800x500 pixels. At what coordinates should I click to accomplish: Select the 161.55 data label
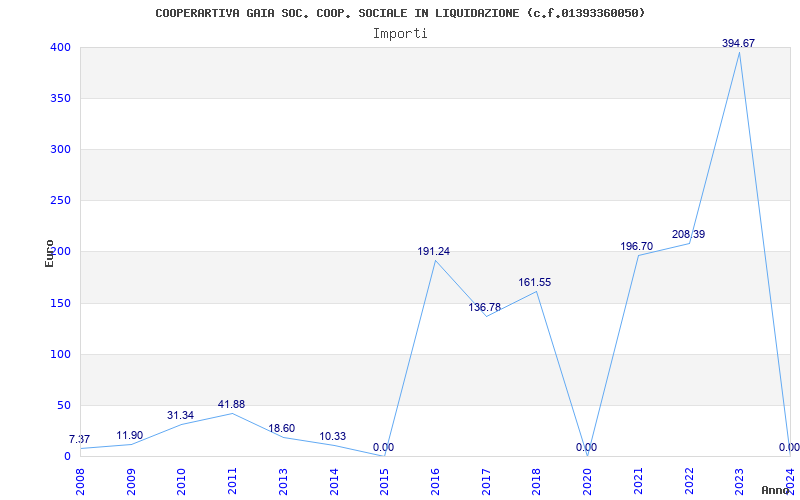534,282
